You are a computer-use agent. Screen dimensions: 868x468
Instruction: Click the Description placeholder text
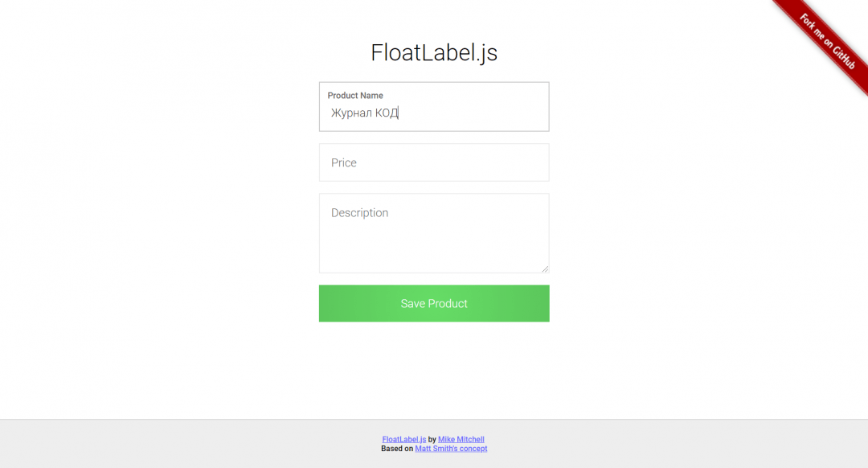point(359,213)
